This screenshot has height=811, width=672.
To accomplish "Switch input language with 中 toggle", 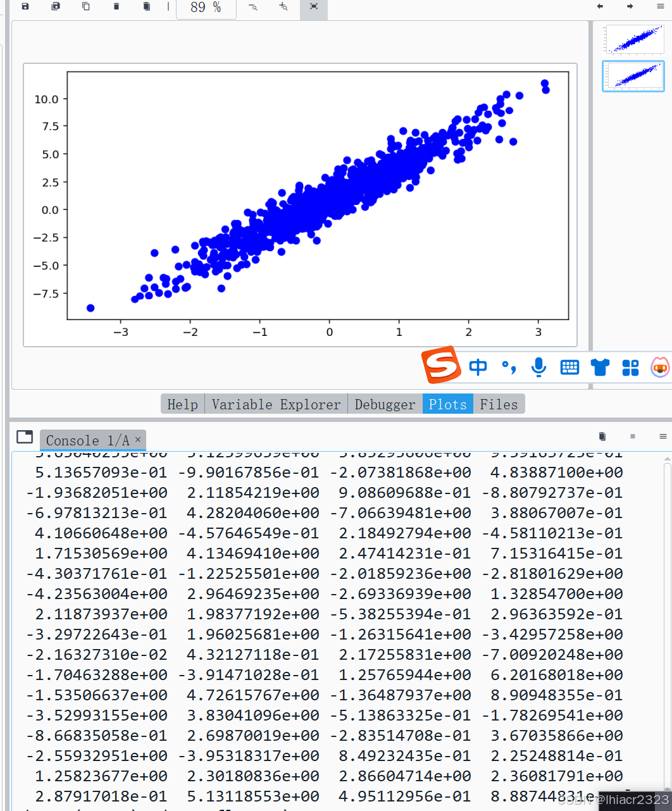I will (x=478, y=367).
